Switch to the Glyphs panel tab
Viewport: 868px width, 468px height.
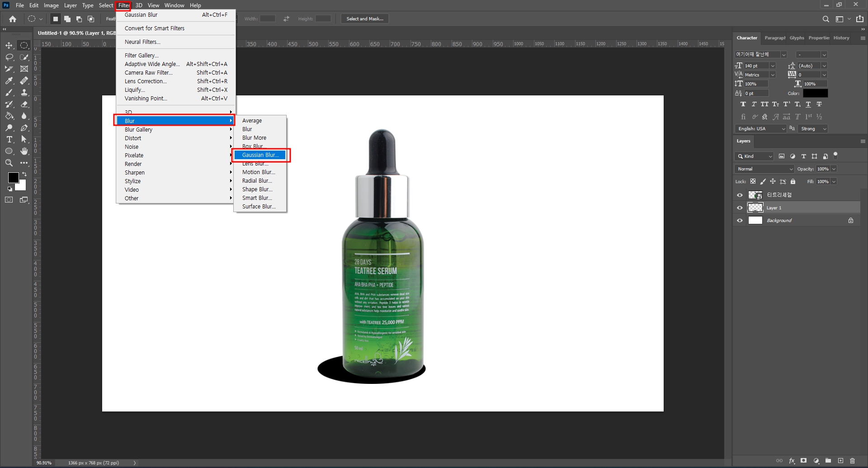pyautogui.click(x=797, y=38)
